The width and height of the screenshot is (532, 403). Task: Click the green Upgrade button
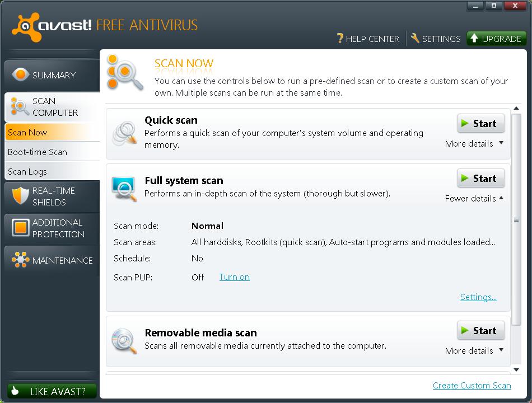point(496,38)
